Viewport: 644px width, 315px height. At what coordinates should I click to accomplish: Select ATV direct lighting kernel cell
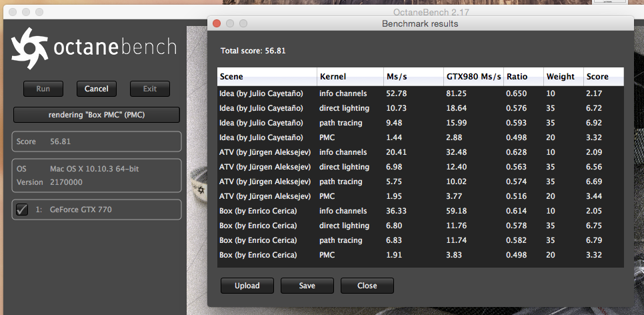(344, 167)
